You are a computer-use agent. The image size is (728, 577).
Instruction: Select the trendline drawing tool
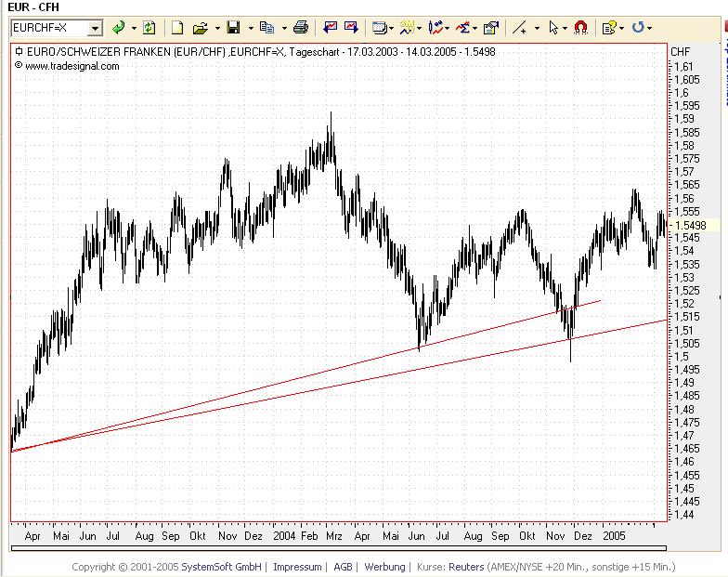tap(521, 28)
